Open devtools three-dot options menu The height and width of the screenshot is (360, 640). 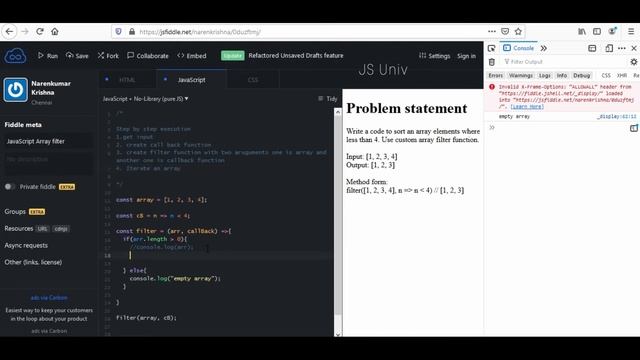click(x=622, y=48)
